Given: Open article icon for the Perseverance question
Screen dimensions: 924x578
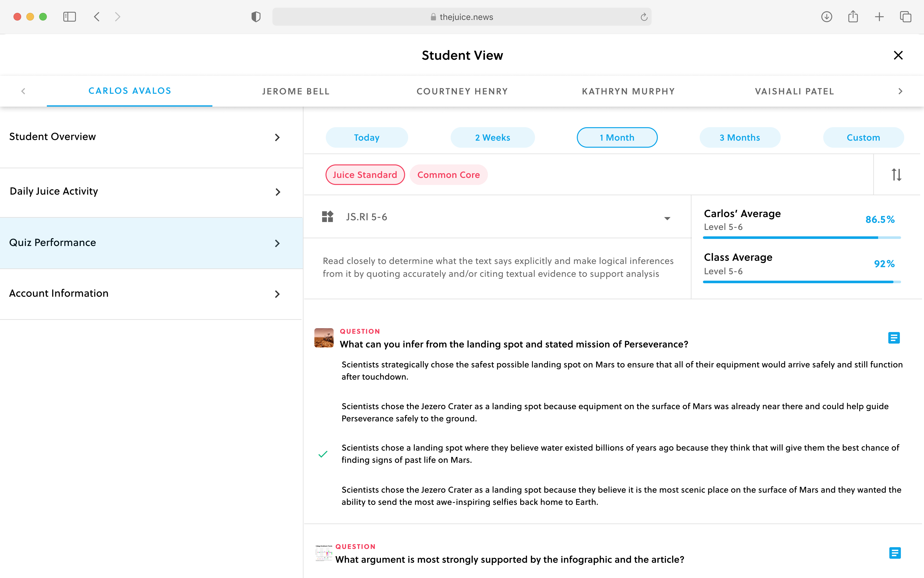Looking at the screenshot, I should tap(894, 338).
